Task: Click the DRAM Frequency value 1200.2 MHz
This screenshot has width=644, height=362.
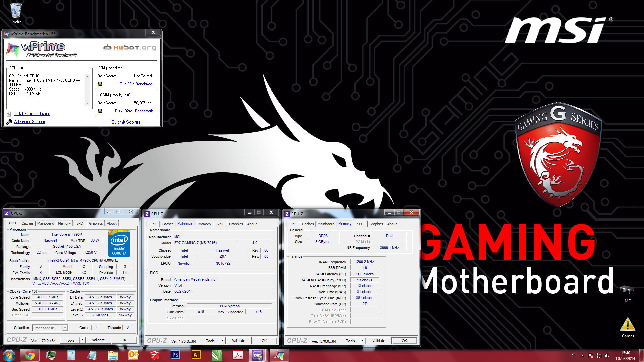Action: click(x=364, y=262)
